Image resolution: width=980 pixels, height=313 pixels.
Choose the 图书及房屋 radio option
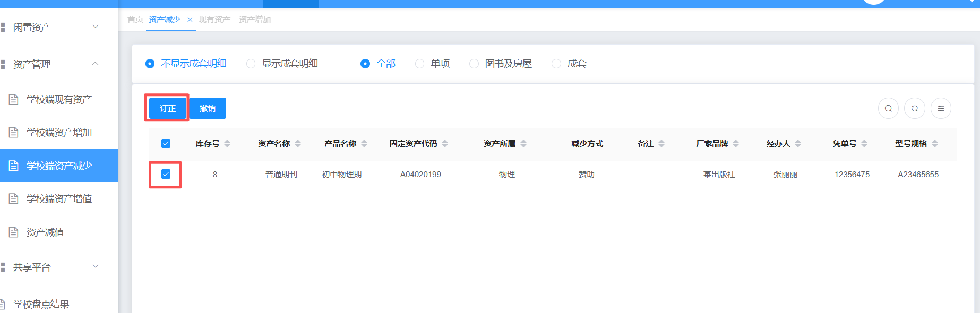point(474,64)
